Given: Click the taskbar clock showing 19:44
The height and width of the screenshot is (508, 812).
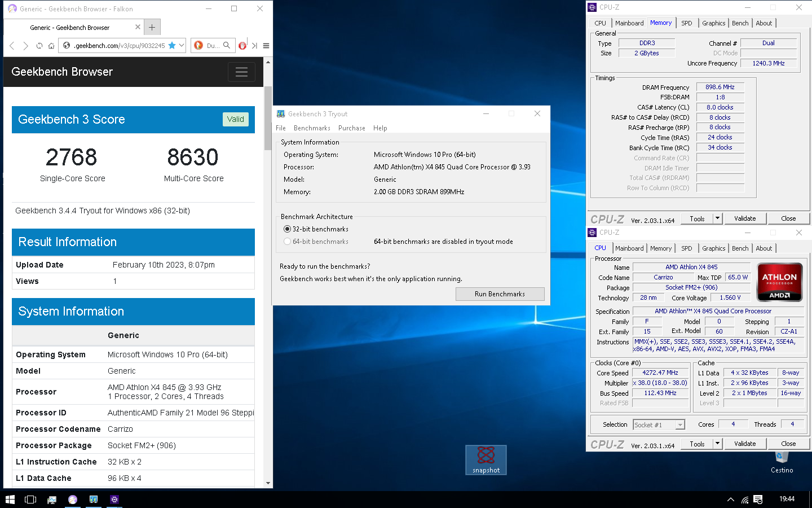Looking at the screenshot, I should coord(787,499).
